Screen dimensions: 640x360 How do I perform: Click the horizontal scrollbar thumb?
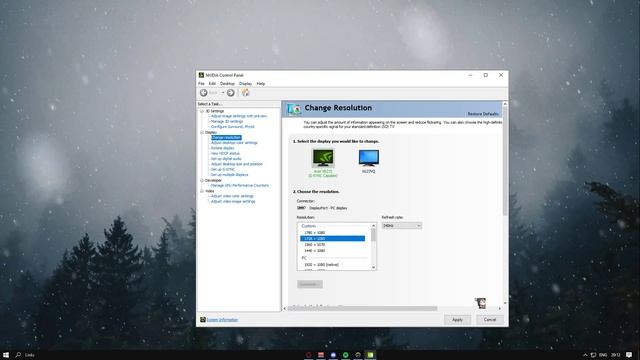click(362, 309)
